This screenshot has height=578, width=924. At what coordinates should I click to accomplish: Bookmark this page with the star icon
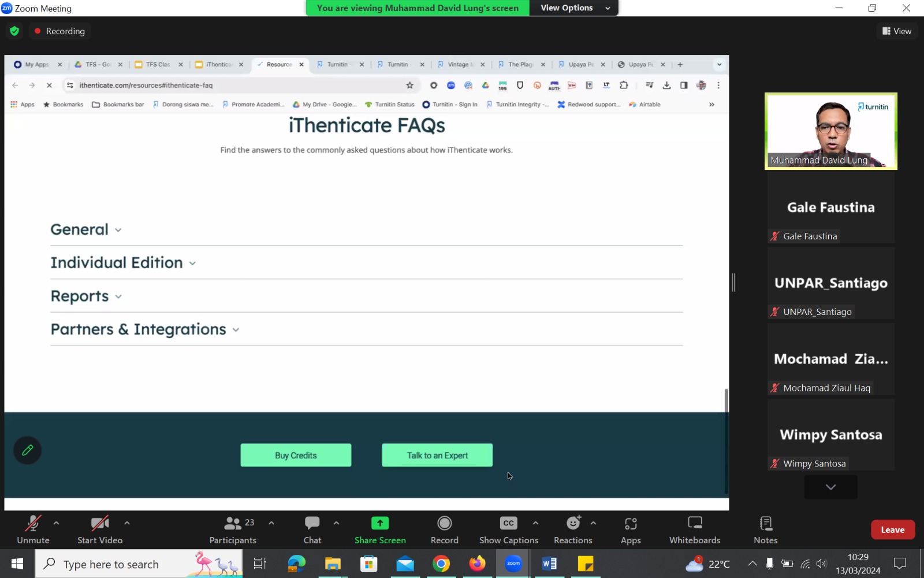pyautogui.click(x=410, y=86)
